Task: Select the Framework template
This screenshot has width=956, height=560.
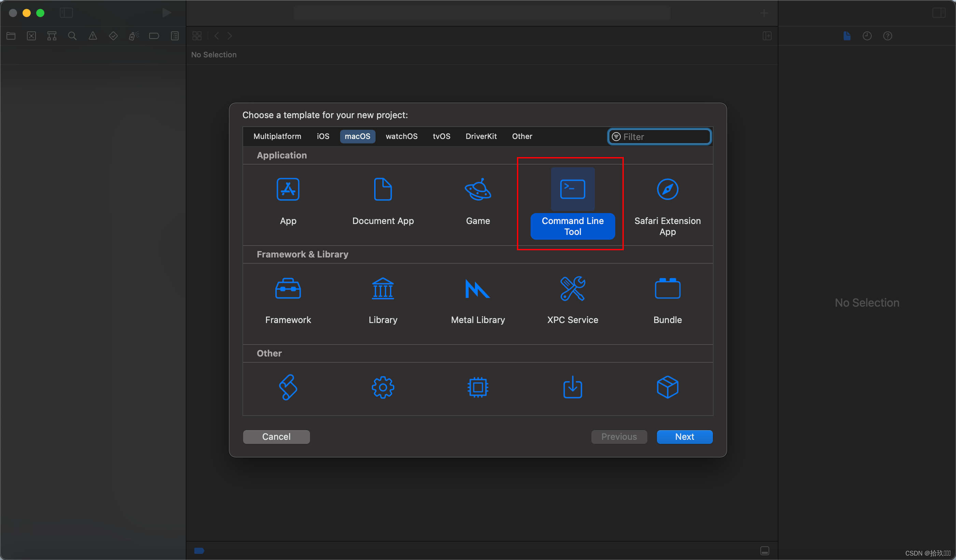Action: [x=288, y=289]
